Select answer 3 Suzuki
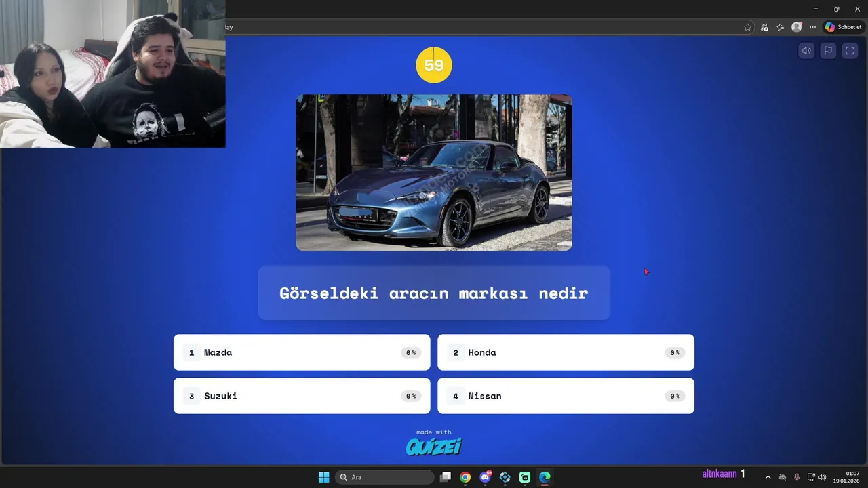This screenshot has height=488, width=868. (302, 396)
